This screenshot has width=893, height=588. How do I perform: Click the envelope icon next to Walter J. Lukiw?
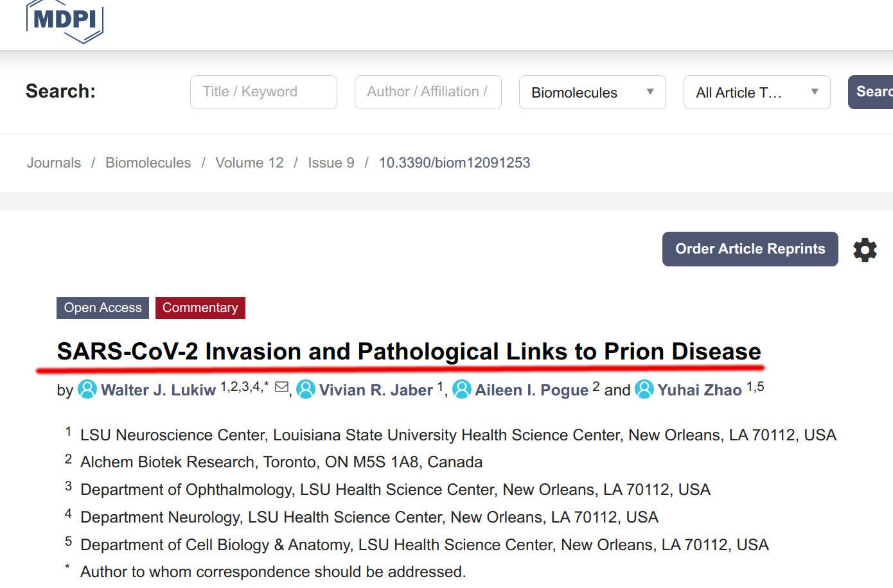(x=281, y=387)
